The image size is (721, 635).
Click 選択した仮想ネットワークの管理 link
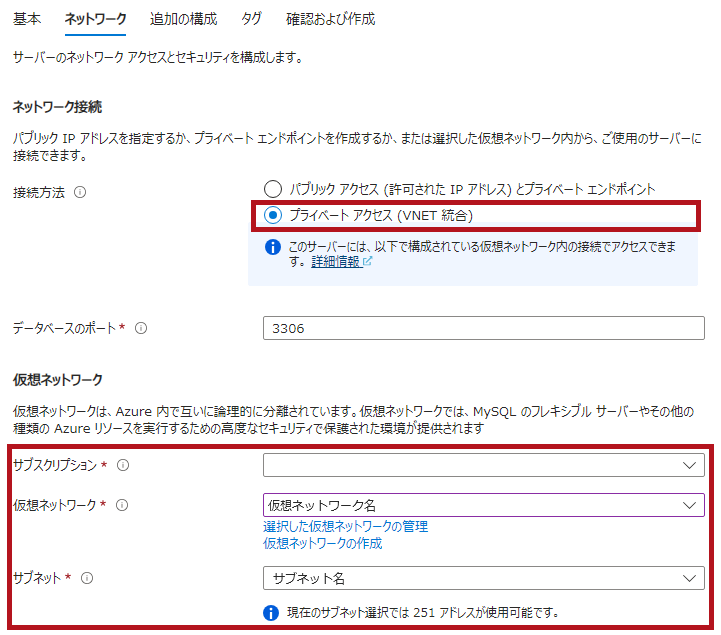click(345, 526)
